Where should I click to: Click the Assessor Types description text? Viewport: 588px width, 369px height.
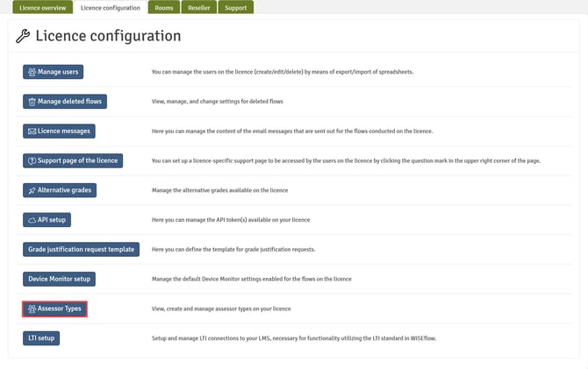pos(220,309)
